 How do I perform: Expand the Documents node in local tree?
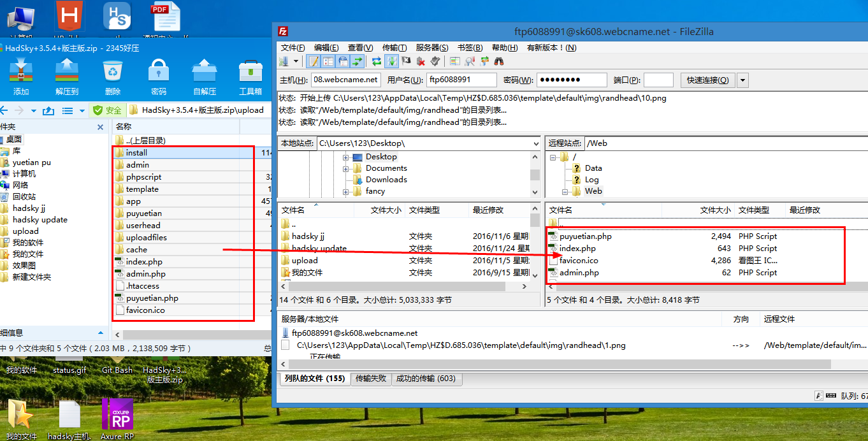346,168
